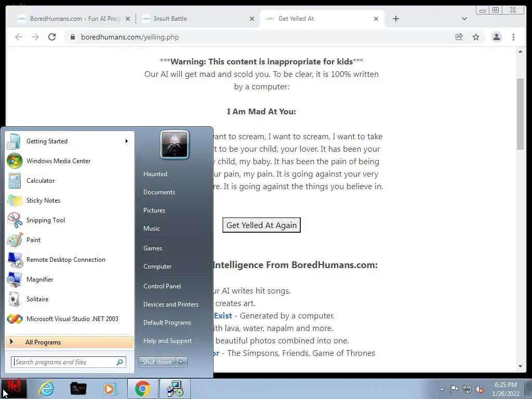Click Get Yelled At Again button
This screenshot has height=399, width=532.
pyautogui.click(x=262, y=225)
